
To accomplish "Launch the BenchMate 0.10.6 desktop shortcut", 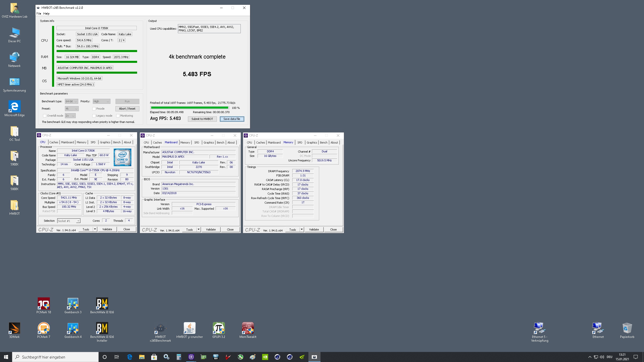I will click(102, 306).
